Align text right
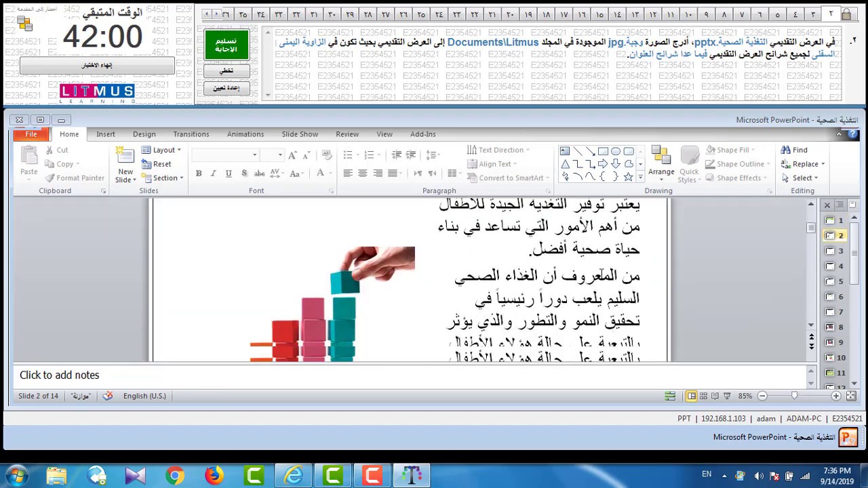 [378, 174]
